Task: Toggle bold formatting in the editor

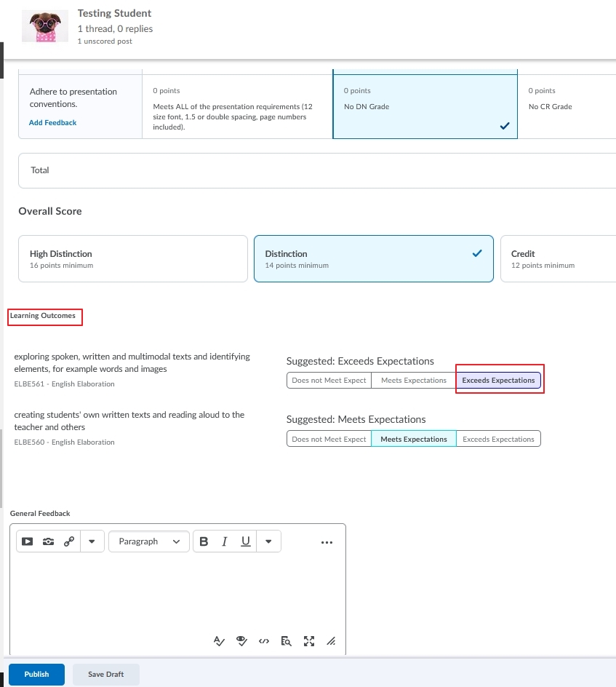Action: (204, 541)
